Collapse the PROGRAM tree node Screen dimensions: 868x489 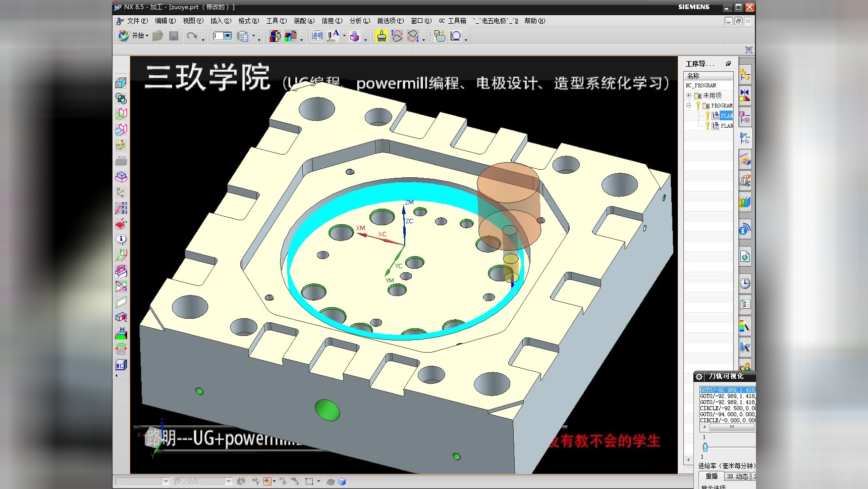[688, 105]
